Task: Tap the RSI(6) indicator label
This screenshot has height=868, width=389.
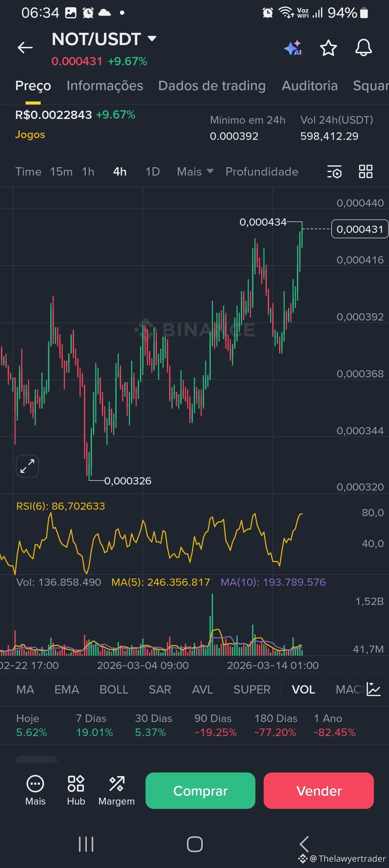Action: pos(61,506)
